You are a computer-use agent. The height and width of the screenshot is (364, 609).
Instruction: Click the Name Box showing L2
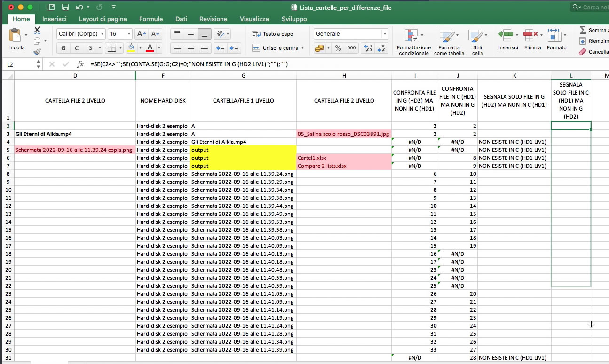pyautogui.click(x=19, y=64)
